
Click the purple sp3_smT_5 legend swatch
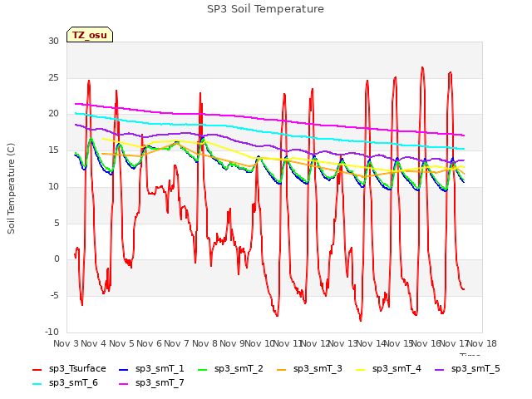point(440,369)
